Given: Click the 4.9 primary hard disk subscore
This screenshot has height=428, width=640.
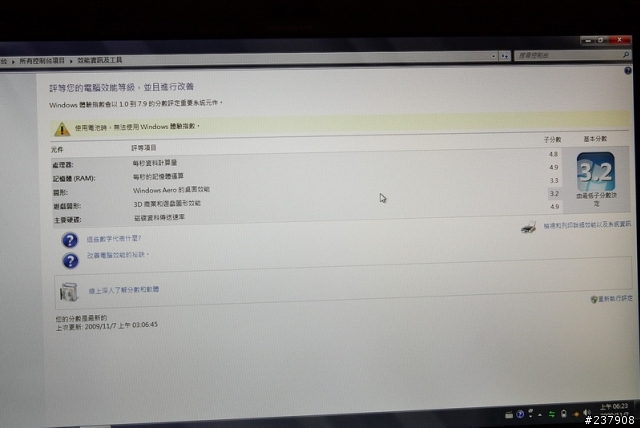Looking at the screenshot, I should (554, 206).
